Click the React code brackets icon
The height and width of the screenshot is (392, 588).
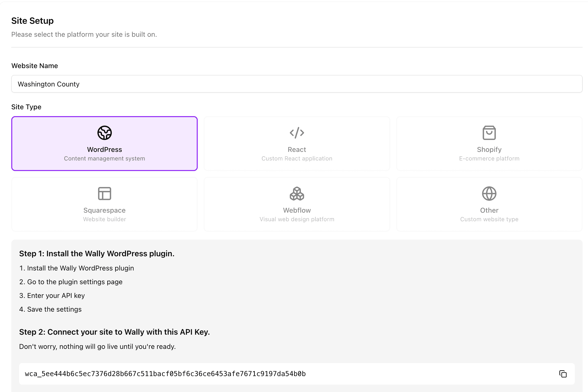(297, 133)
